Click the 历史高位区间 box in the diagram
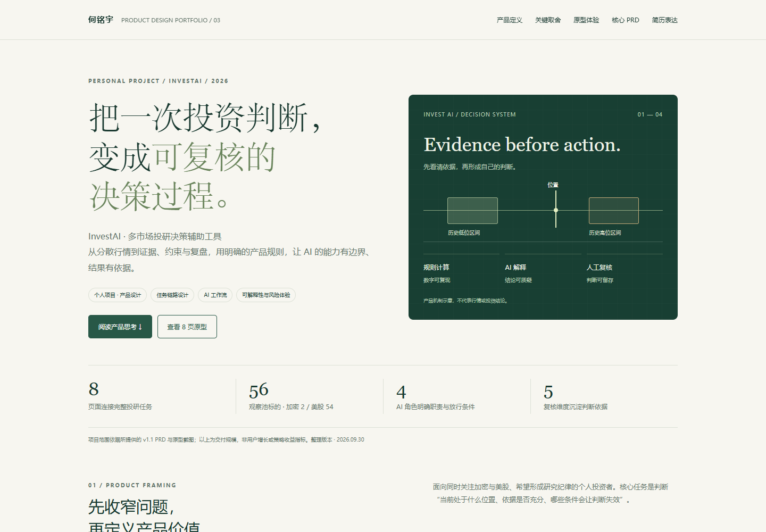Viewport: 766px width, 532px height. [x=614, y=211]
